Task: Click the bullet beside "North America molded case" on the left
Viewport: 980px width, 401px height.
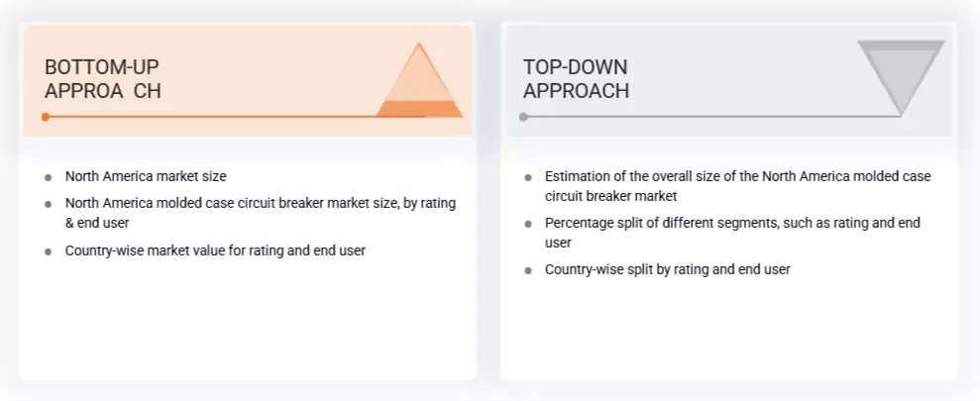Action: click(x=48, y=204)
